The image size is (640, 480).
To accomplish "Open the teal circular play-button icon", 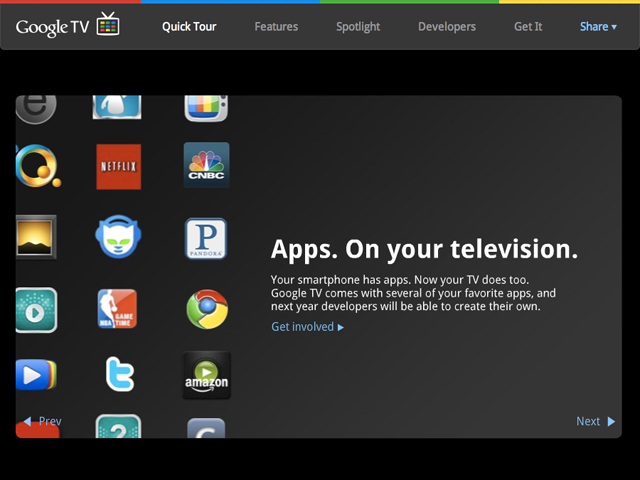I will point(36,310).
